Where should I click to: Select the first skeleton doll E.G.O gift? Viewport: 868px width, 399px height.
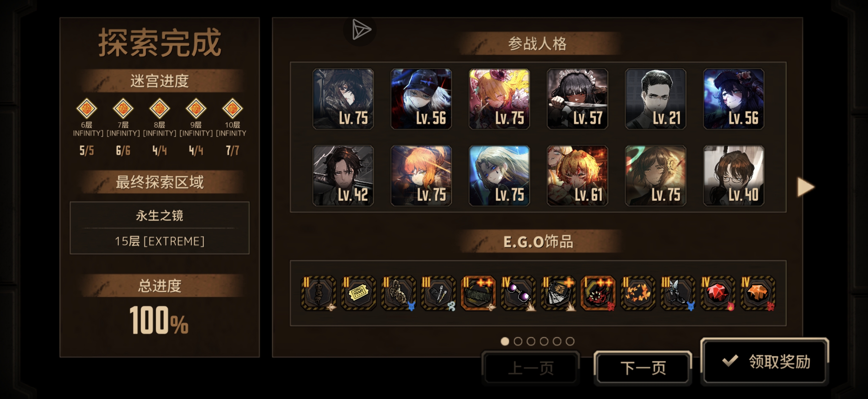[x=318, y=293]
